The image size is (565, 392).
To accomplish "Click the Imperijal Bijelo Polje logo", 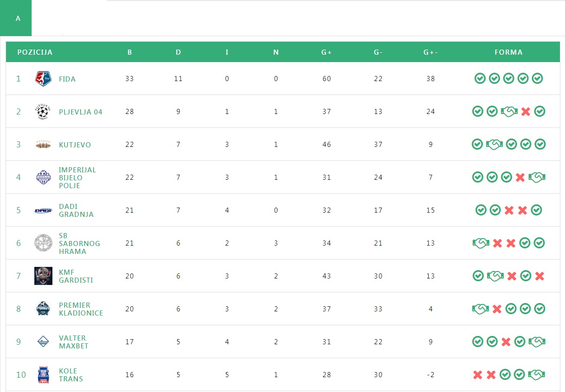I will point(43,177).
